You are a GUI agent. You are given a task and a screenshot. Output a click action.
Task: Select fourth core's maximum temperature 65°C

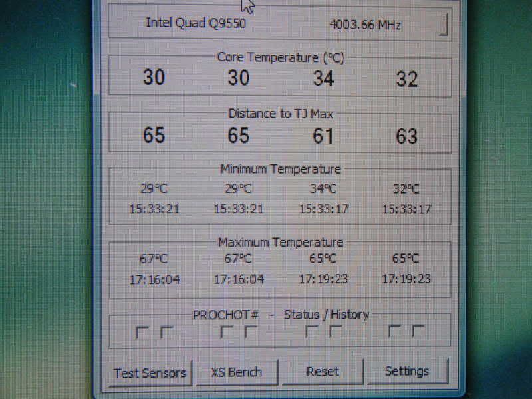point(406,259)
